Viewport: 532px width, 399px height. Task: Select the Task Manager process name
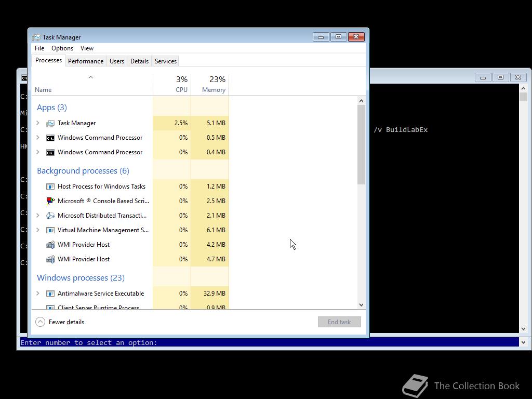point(77,123)
